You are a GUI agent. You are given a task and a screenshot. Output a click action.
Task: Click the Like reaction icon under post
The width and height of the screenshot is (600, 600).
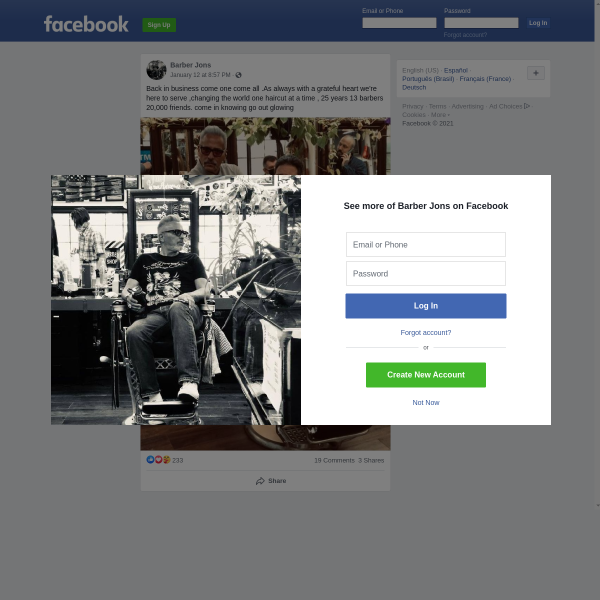(150, 460)
